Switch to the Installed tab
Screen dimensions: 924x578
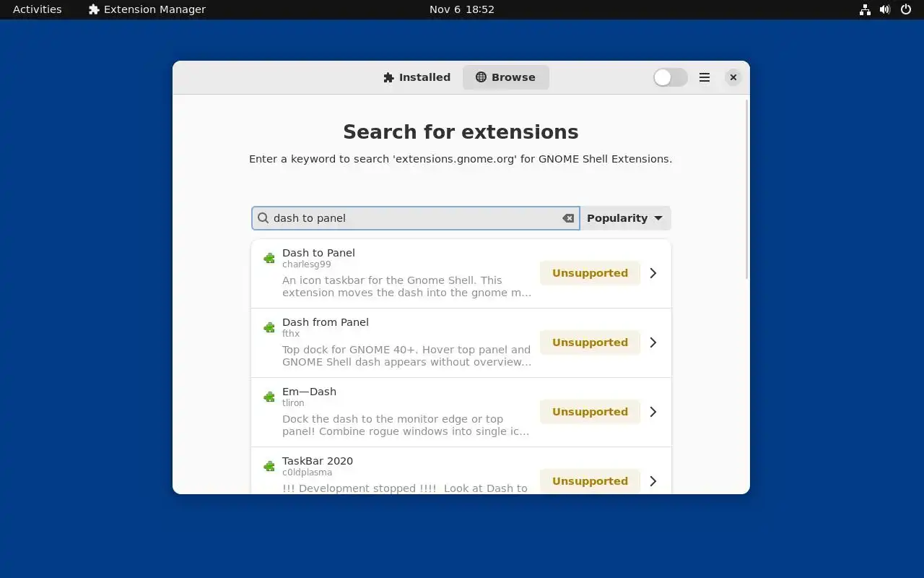coord(417,77)
